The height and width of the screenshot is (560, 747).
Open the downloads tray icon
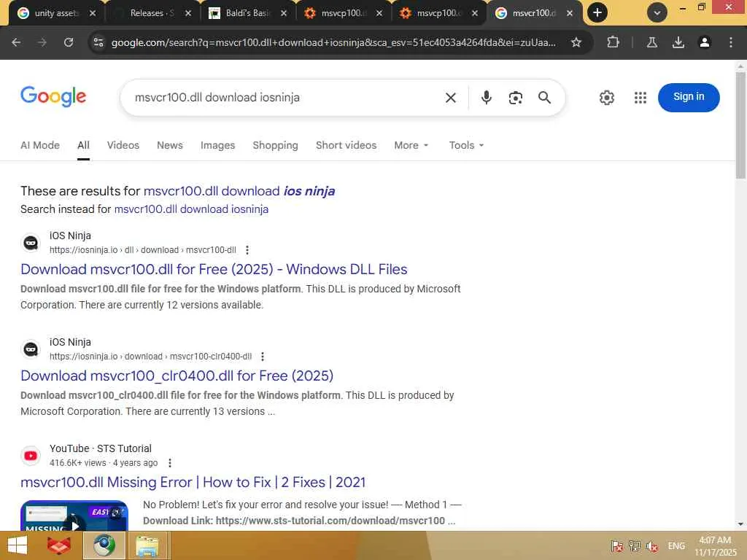tap(678, 42)
